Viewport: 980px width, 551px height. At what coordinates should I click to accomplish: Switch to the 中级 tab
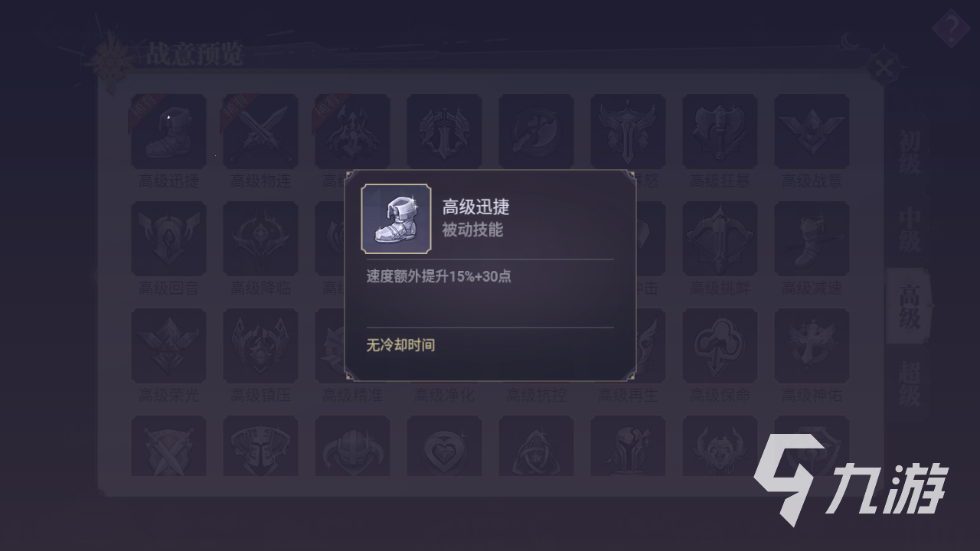pos(909,230)
